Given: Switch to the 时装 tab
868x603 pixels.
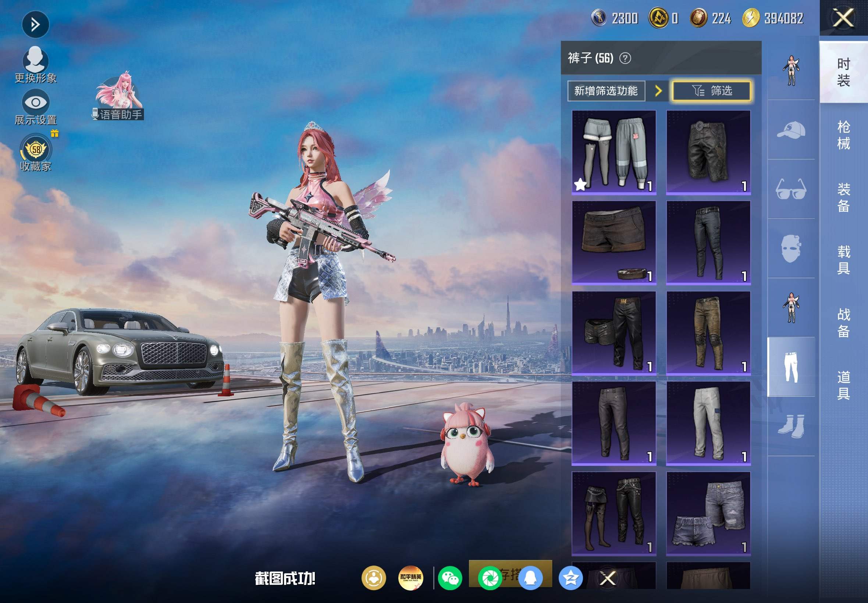Looking at the screenshot, I should point(843,72).
